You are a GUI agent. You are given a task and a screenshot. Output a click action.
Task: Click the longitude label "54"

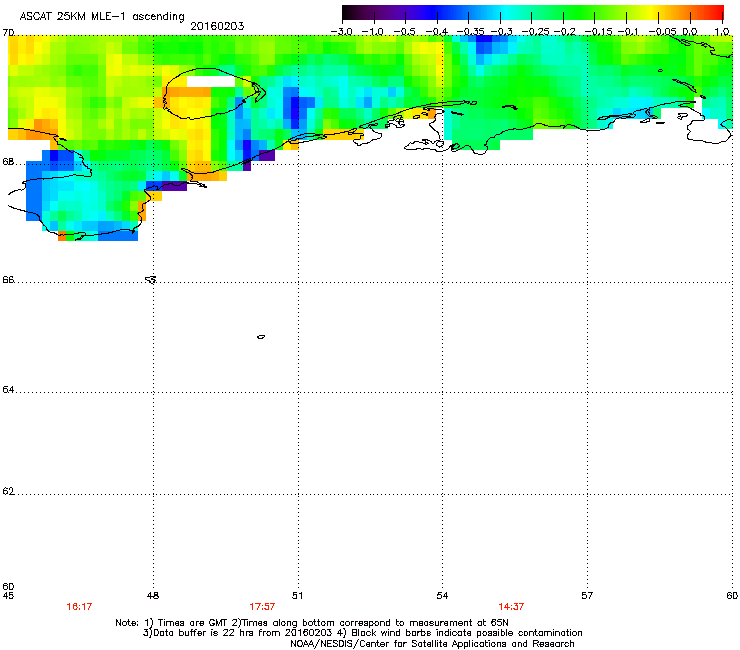point(442,596)
